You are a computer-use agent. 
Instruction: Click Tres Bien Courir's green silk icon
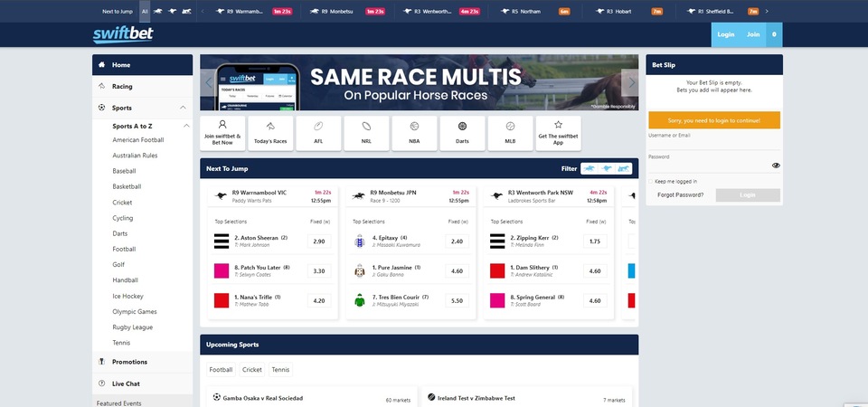click(x=360, y=300)
